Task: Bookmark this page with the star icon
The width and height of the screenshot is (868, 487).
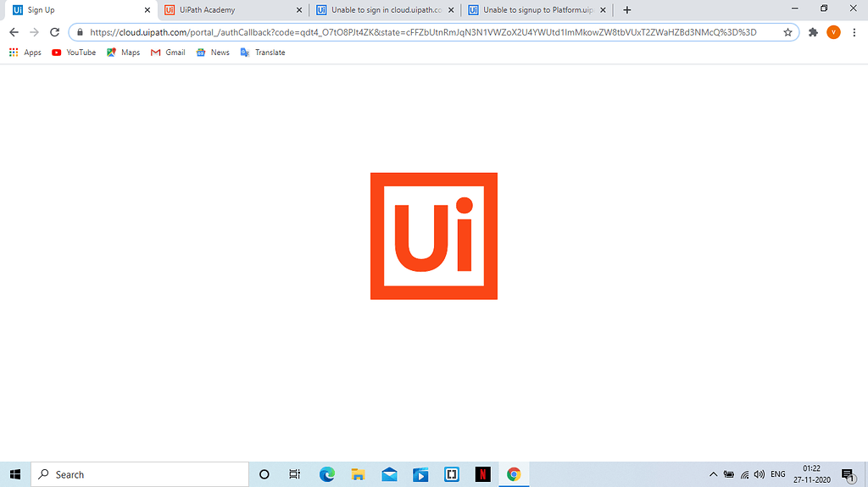Action: (x=787, y=32)
